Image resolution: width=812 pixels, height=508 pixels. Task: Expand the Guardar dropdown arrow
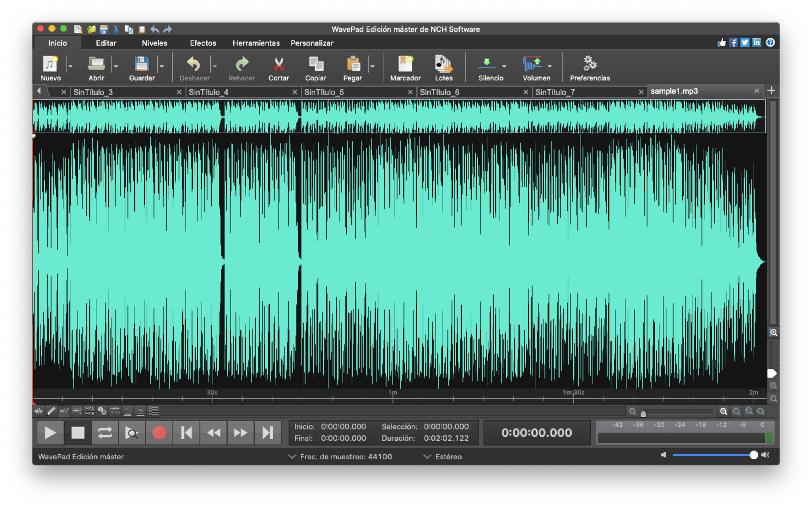[162, 66]
